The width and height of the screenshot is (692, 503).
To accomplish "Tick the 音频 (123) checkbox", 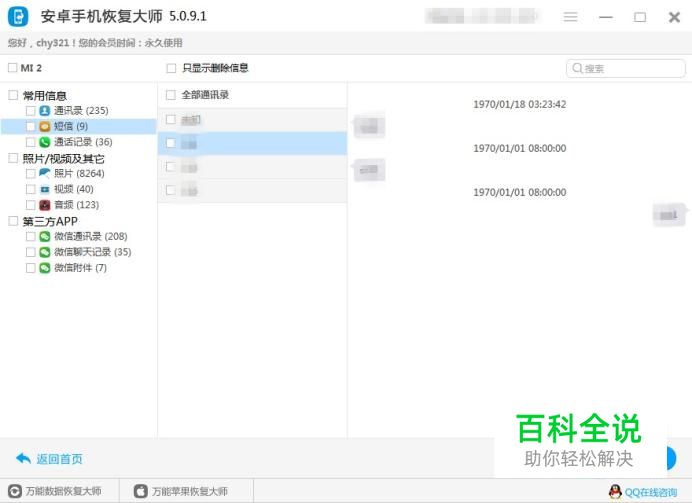I will (x=30, y=205).
